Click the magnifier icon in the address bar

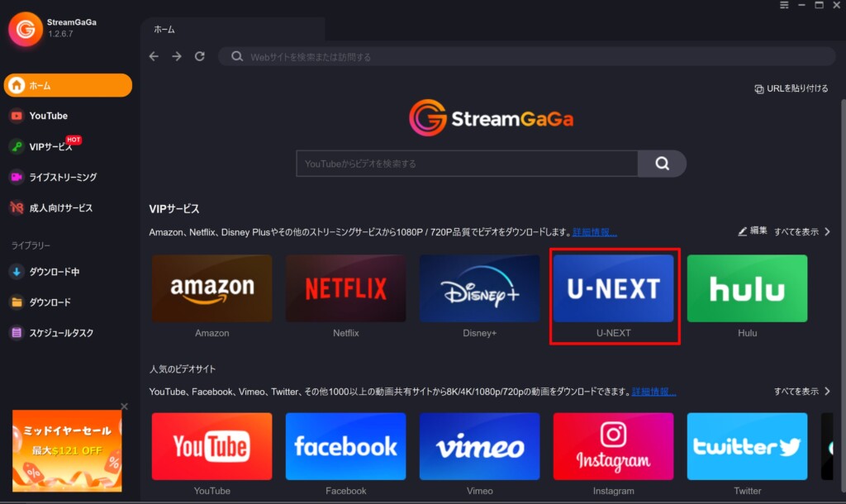pos(237,56)
